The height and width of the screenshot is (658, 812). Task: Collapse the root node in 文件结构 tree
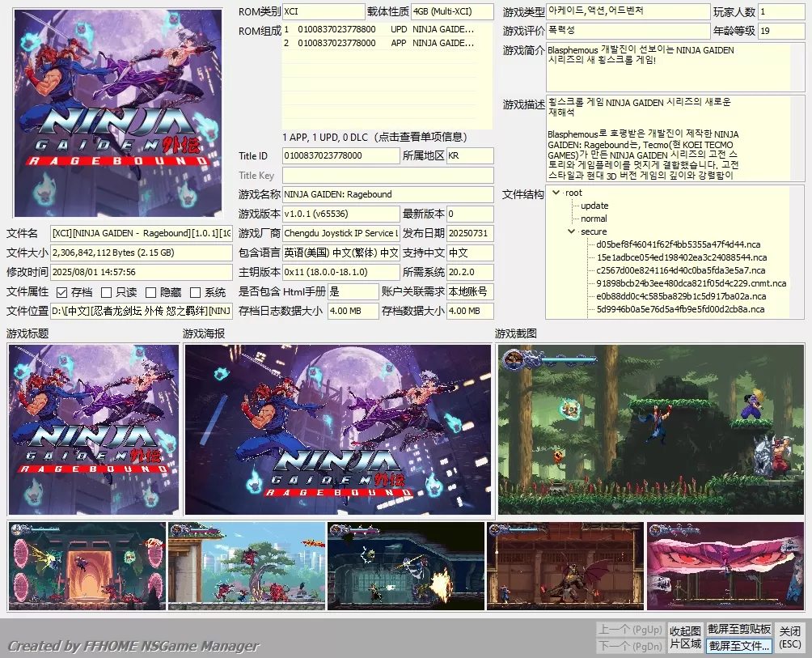point(558,192)
